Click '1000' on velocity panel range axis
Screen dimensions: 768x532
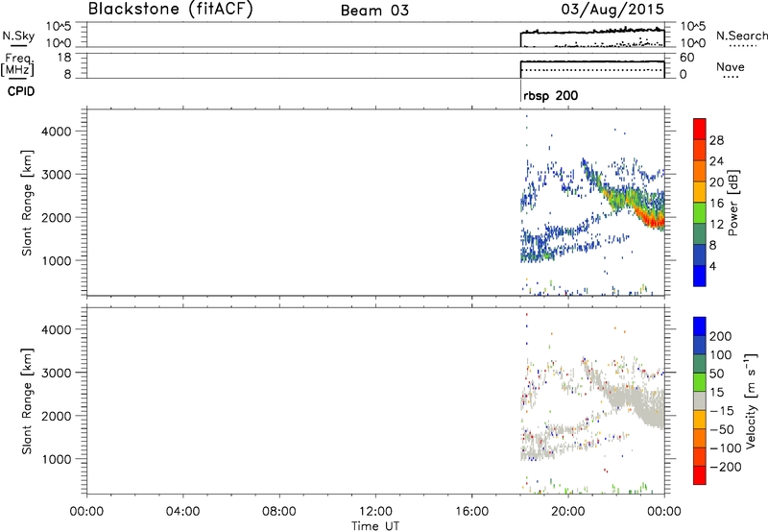pyautogui.click(x=57, y=459)
